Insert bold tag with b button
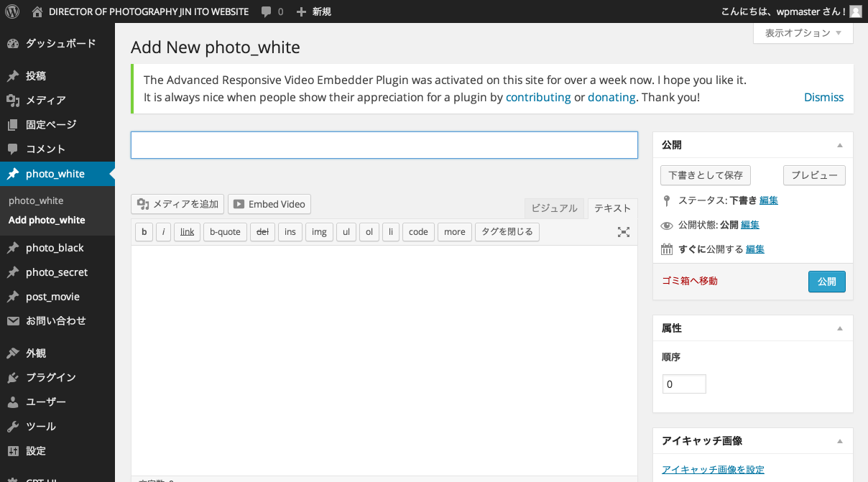The width and height of the screenshot is (868, 482). pyautogui.click(x=144, y=232)
